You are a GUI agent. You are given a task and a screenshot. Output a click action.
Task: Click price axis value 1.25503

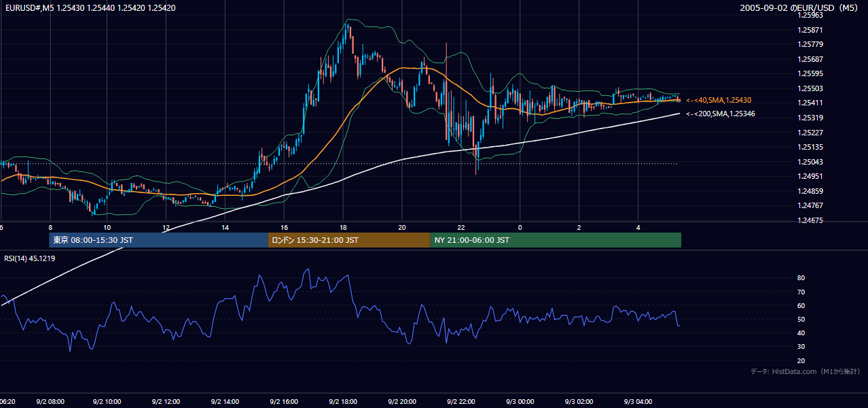pos(812,88)
